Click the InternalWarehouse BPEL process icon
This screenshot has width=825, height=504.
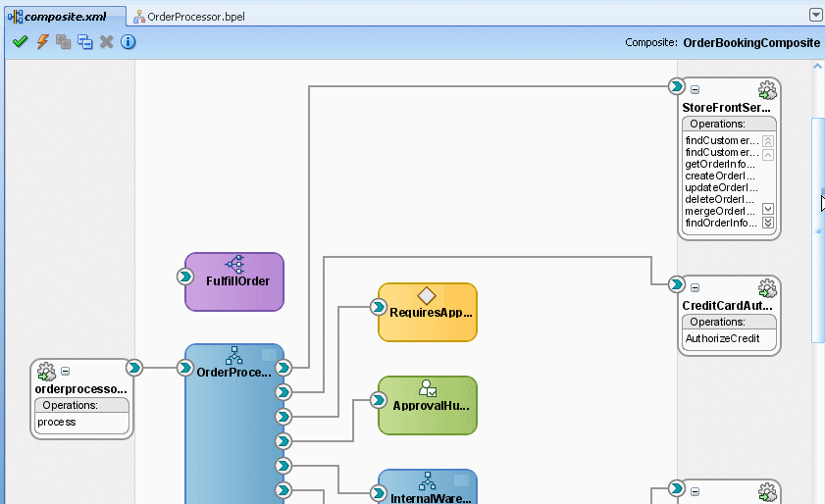click(x=428, y=480)
